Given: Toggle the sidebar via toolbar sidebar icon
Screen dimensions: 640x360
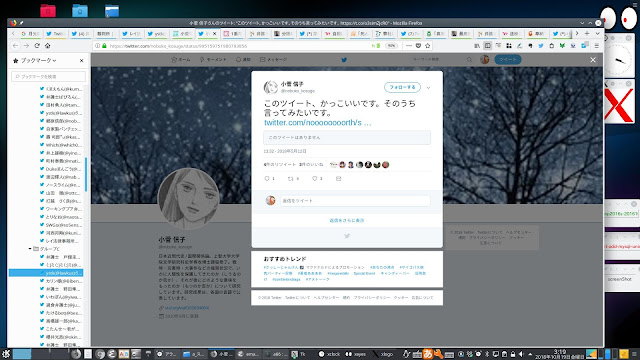Looking at the screenshot, I should pos(487,46).
